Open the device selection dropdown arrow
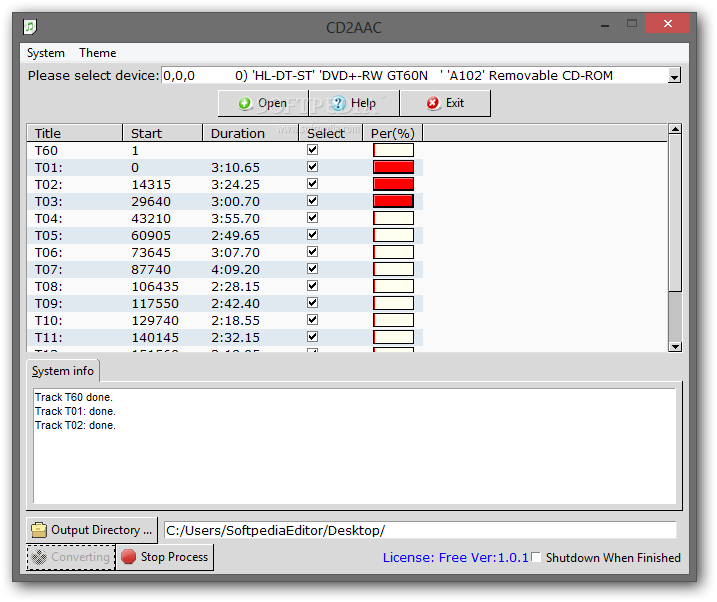Image resolution: width=717 pixels, height=602 pixels. coord(674,76)
